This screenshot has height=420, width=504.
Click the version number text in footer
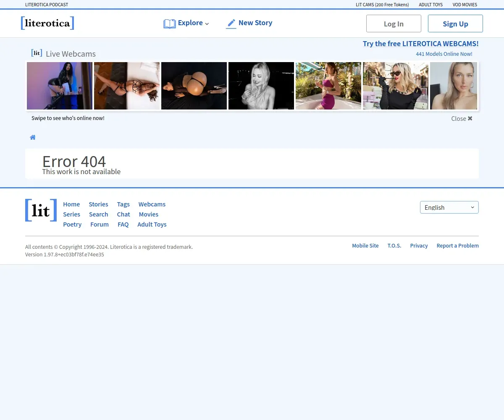pos(65,255)
